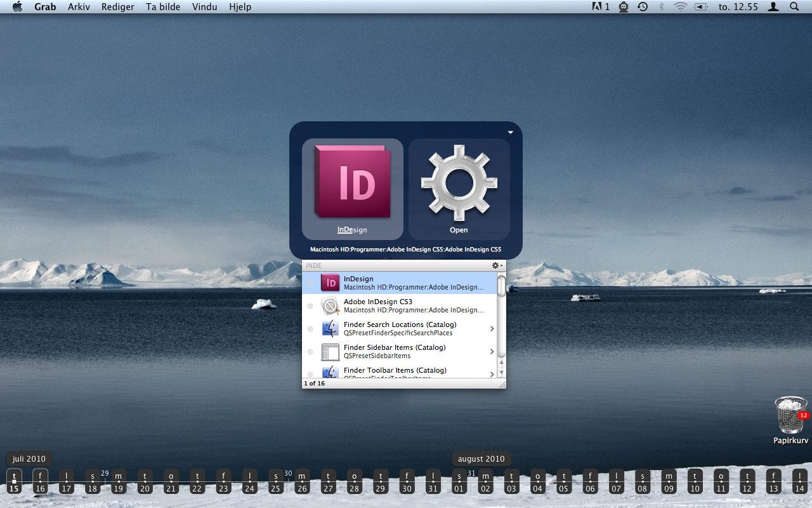This screenshot has height=508, width=812.
Task: Select calendar day 24 marker
Action: pos(249,482)
